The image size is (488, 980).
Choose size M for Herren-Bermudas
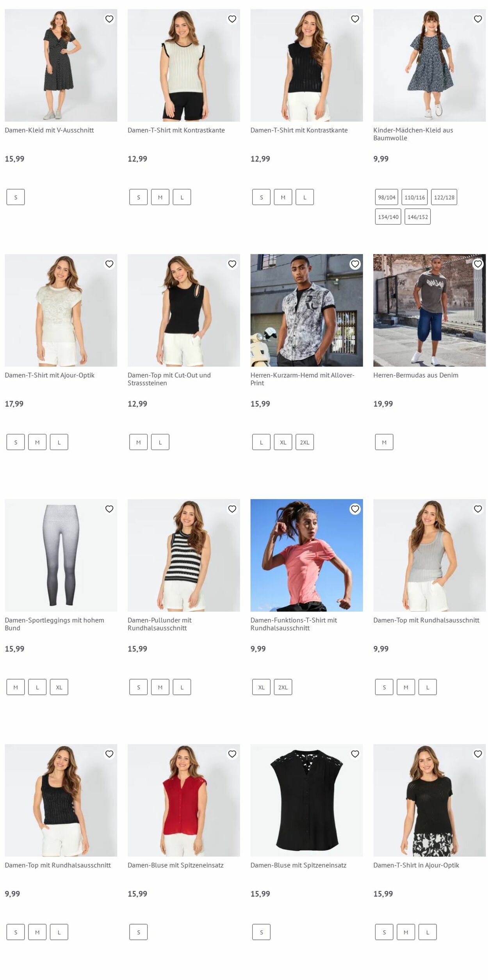(384, 442)
